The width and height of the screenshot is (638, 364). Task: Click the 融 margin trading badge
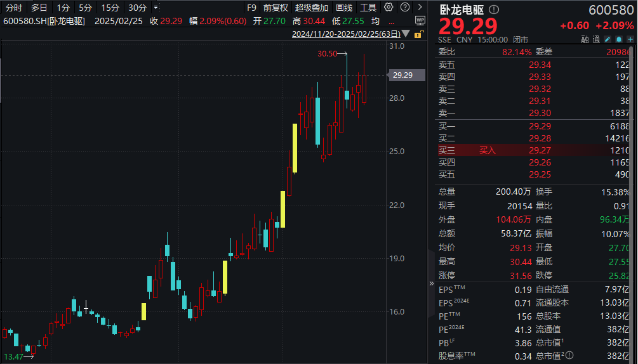[x=585, y=39]
